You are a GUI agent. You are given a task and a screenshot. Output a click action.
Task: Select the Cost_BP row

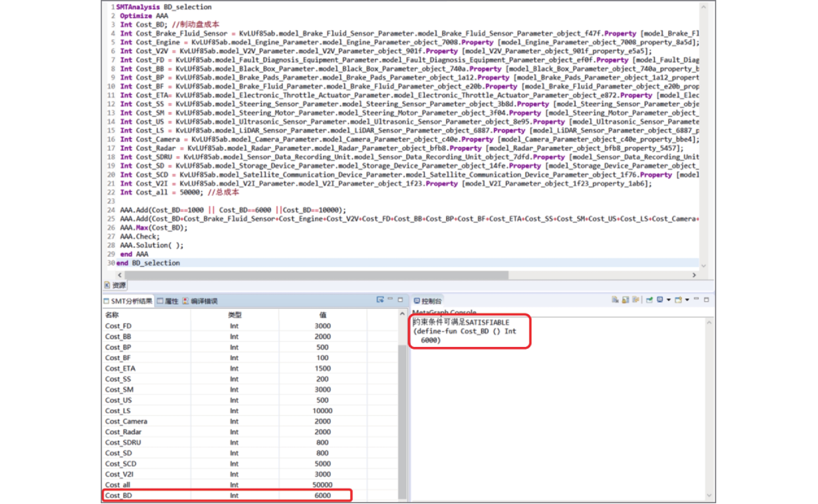click(250, 347)
